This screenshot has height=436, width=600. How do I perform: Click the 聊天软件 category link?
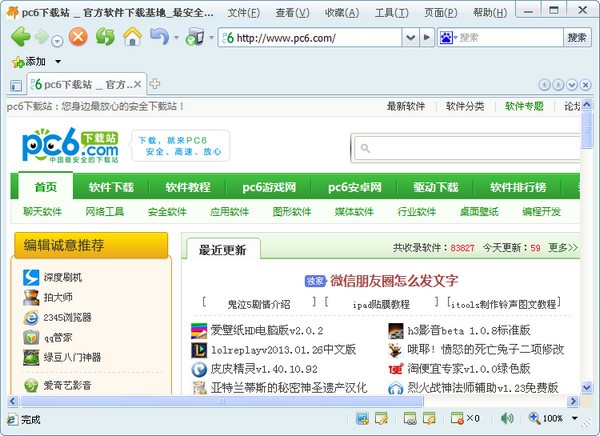pos(42,211)
